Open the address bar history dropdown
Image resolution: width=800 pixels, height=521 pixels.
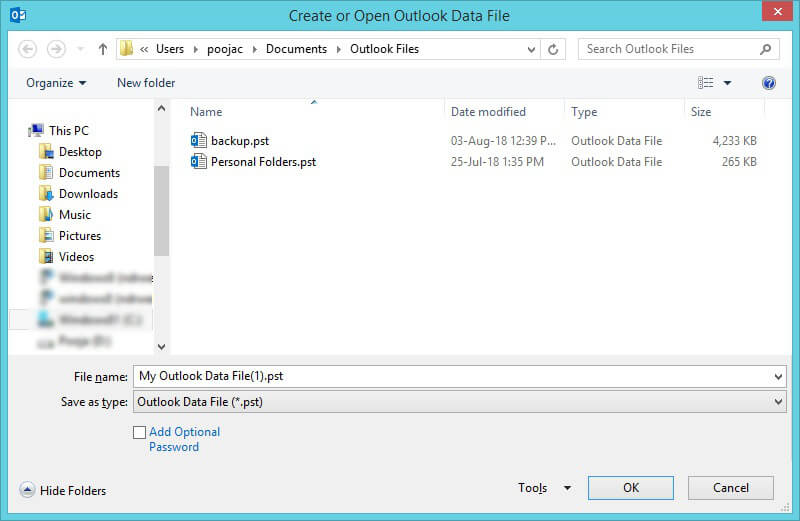click(531, 49)
